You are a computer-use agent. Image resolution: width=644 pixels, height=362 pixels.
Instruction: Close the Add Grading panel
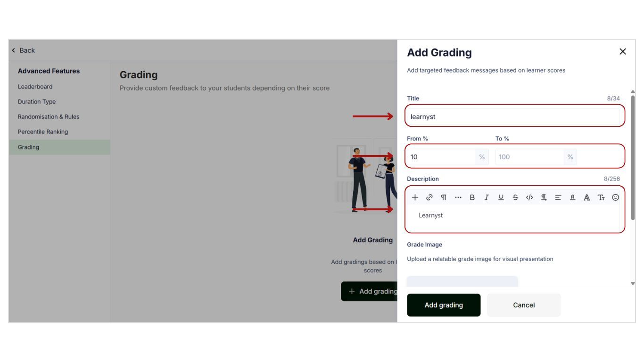point(623,51)
